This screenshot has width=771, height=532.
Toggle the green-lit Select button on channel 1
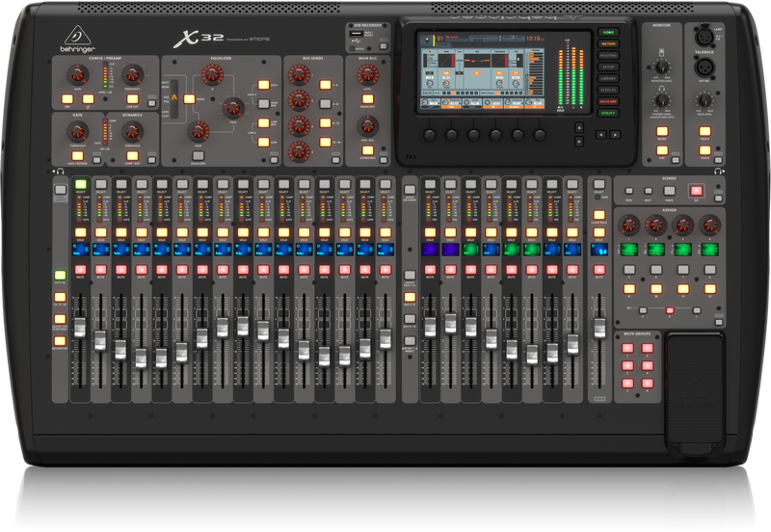tap(80, 183)
